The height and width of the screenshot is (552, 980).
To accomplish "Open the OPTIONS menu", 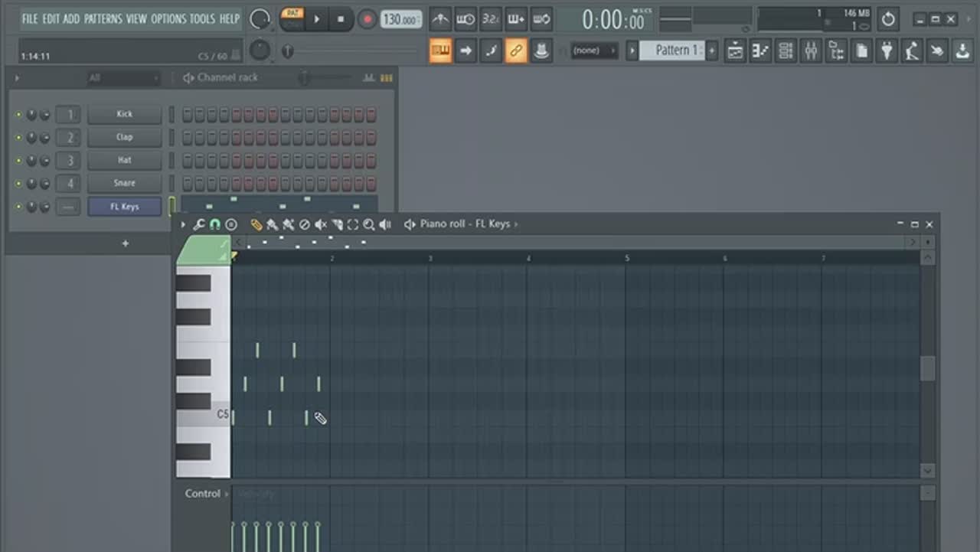I will [x=168, y=18].
